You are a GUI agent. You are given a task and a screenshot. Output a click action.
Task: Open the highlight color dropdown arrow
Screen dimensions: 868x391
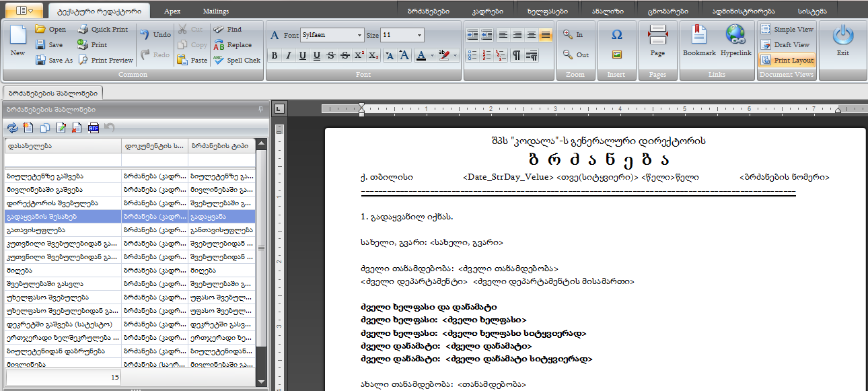pyautogui.click(x=456, y=55)
